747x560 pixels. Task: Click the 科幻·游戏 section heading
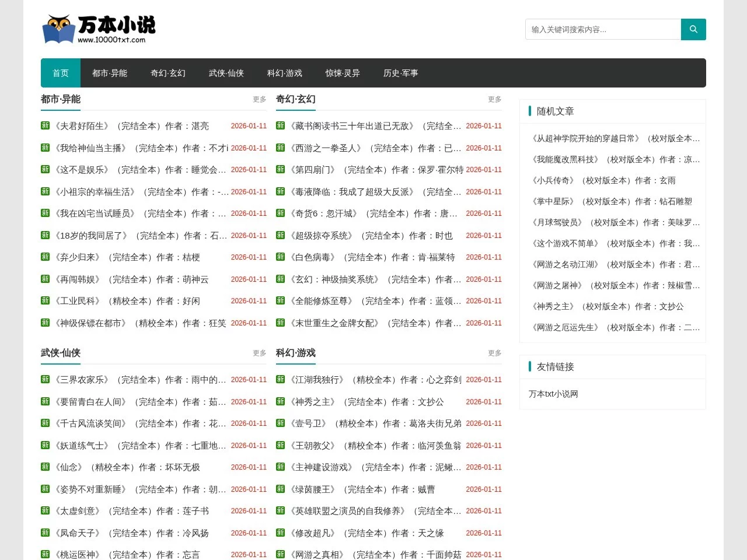[296, 353]
